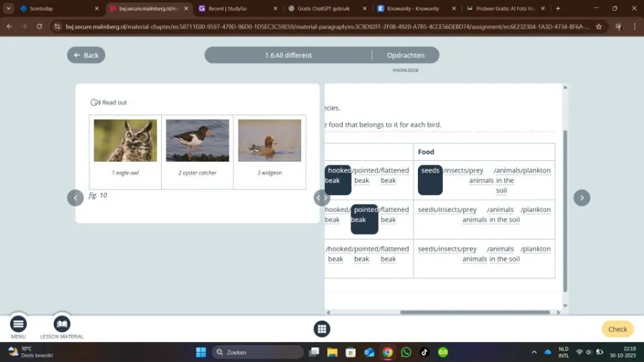Switch to the Knowunity browser tab
The height and width of the screenshot is (362, 644).
(x=413, y=9)
